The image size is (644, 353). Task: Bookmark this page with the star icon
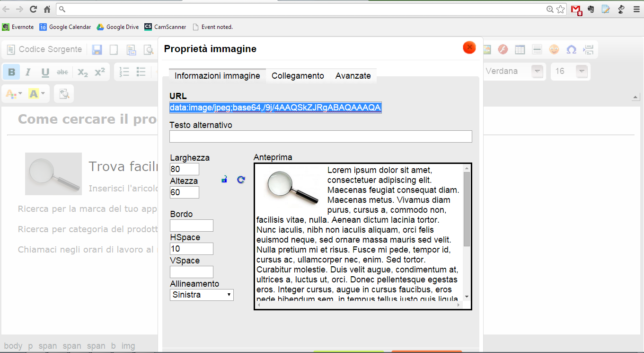[561, 9]
